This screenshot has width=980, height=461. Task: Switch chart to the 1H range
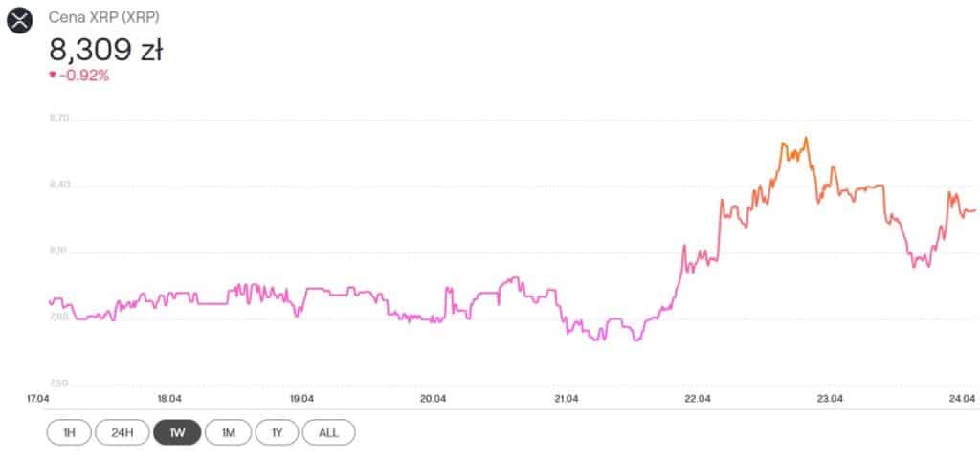click(69, 432)
